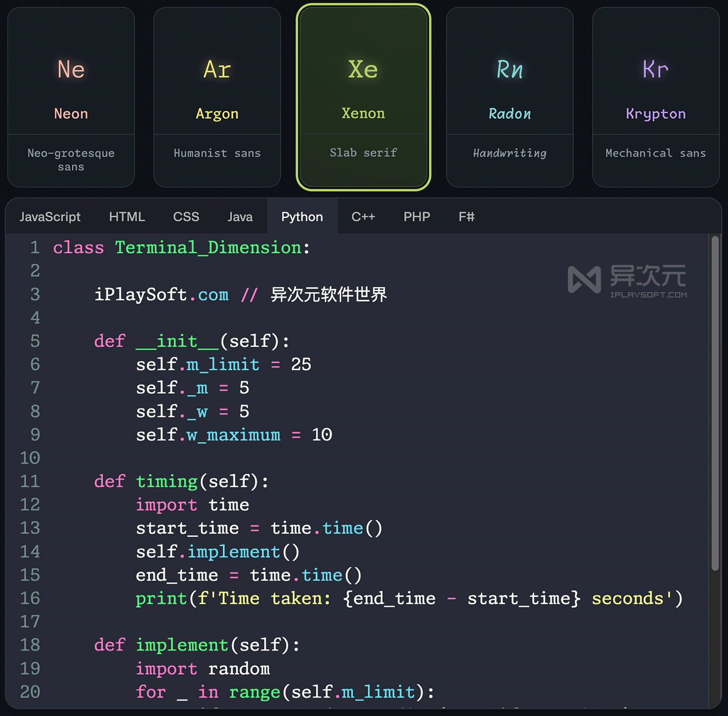Click the Ne element symbol icon
Image resolution: width=728 pixels, height=716 pixels.
70,69
